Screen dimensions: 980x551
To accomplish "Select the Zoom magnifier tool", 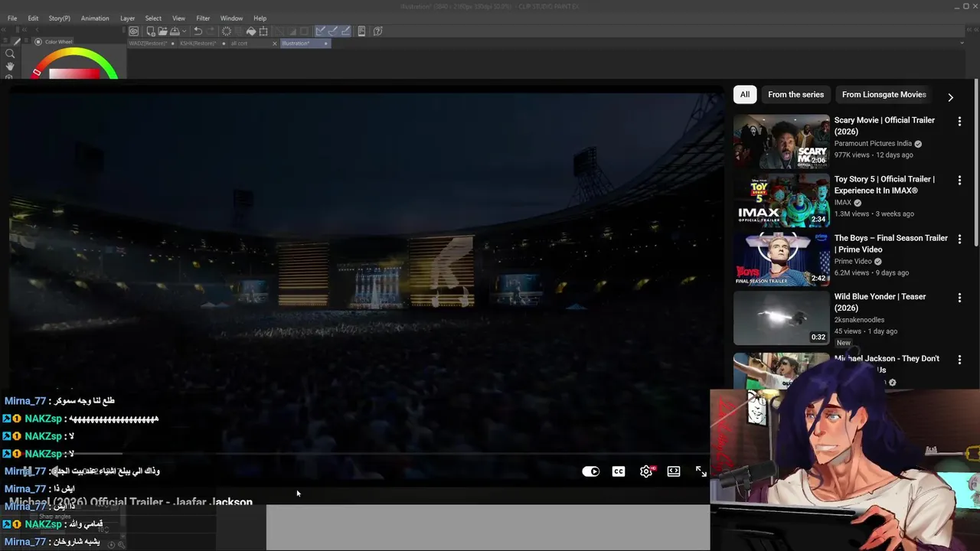I will click(x=10, y=54).
